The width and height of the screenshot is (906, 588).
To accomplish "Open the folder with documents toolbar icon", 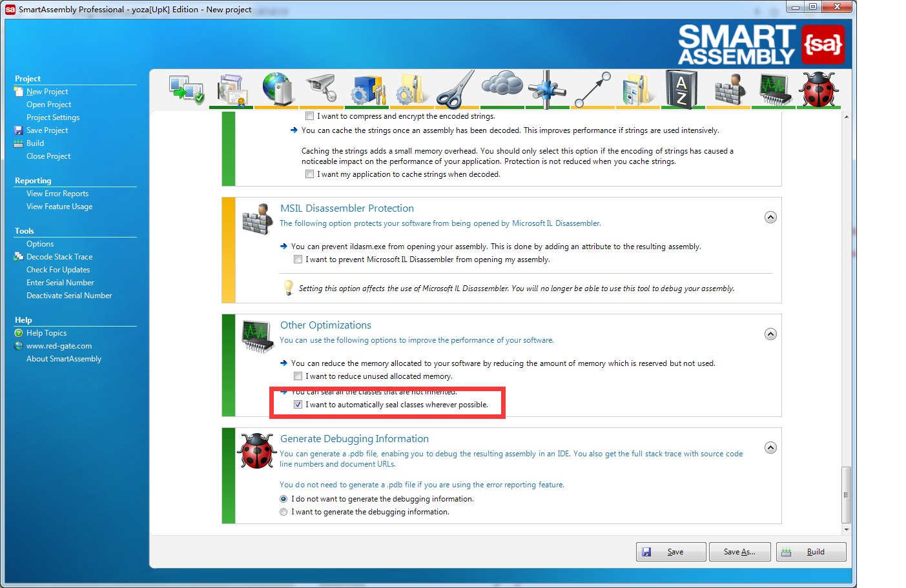I will 637,90.
